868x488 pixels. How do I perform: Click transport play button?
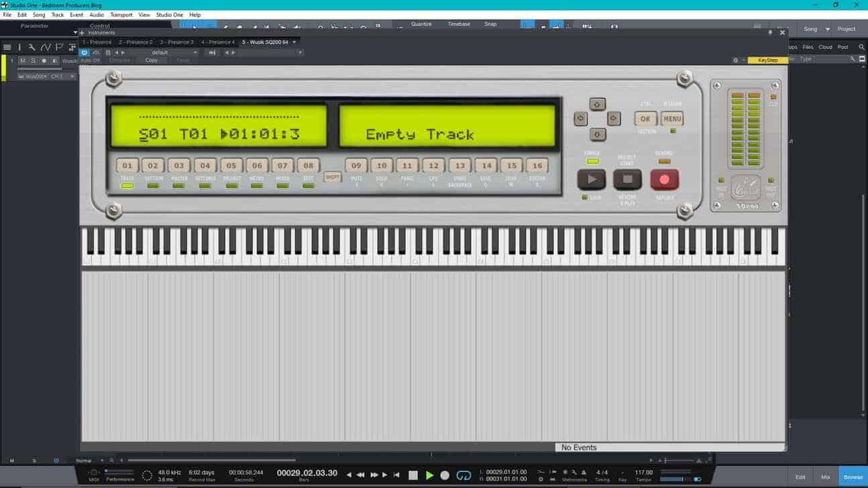click(x=429, y=475)
